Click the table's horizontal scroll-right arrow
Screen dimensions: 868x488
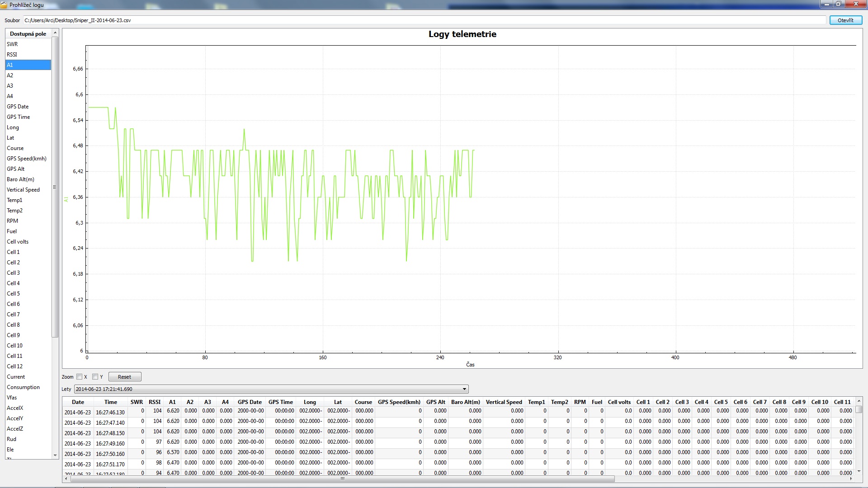[851, 479]
